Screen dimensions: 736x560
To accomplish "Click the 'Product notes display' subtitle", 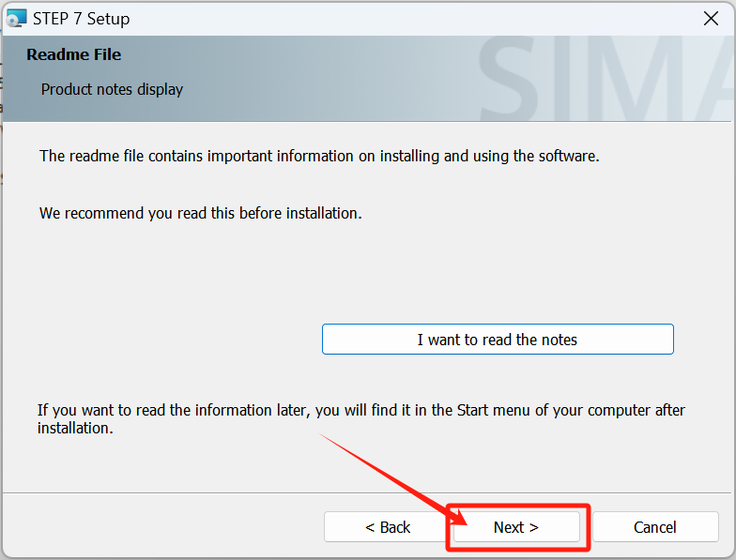I will click(x=112, y=89).
